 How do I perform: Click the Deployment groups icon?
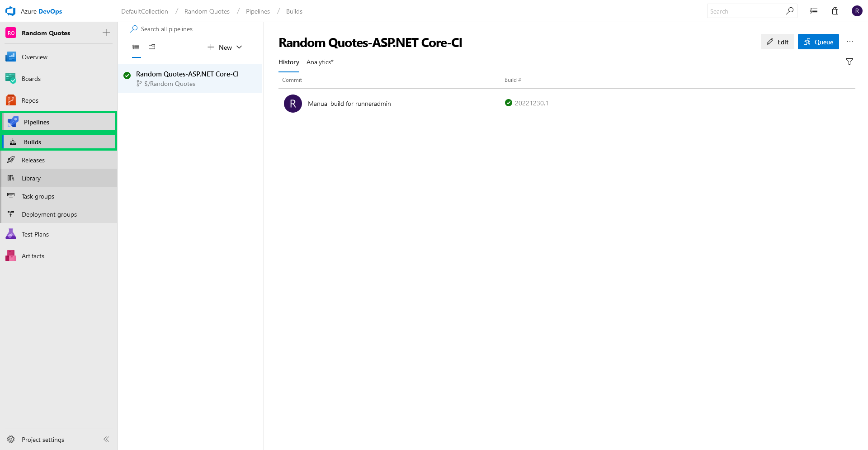(11, 213)
